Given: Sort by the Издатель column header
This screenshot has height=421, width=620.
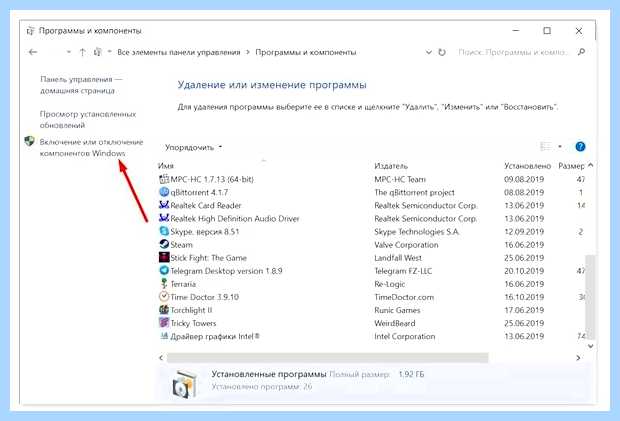Looking at the screenshot, I should point(391,166).
